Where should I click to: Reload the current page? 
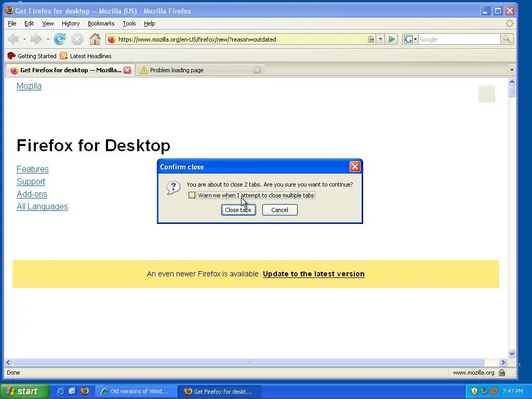click(x=60, y=39)
